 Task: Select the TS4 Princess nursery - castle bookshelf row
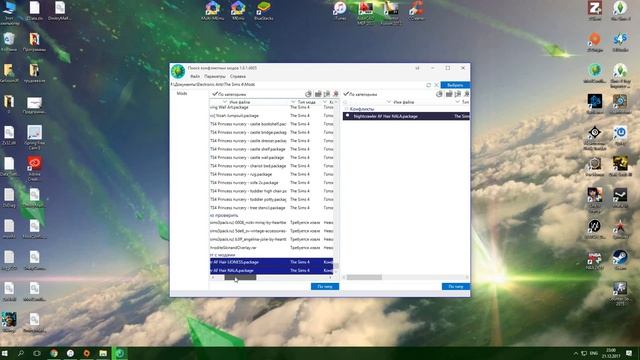pos(271,124)
